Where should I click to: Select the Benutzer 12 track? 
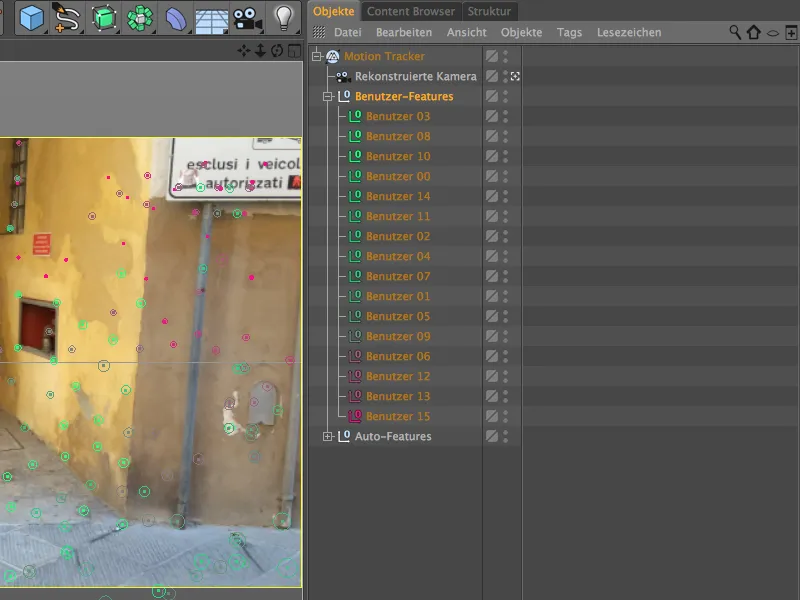click(x=398, y=377)
